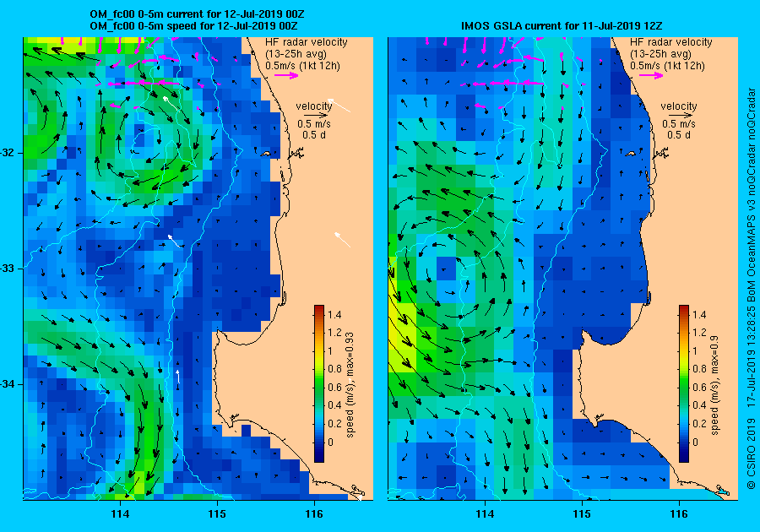Screen dimensions: 760x532
Task: Click longitude label 115 under right map
Action: pyautogui.click(x=582, y=514)
